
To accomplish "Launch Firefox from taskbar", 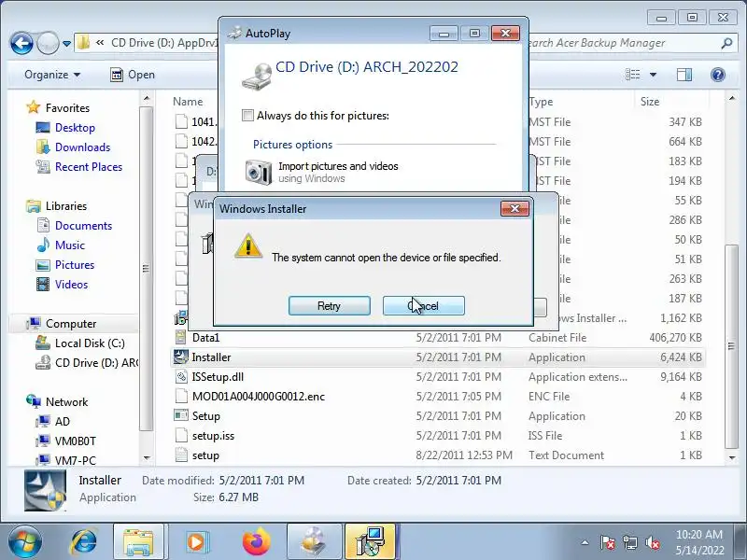I will pyautogui.click(x=255, y=542).
